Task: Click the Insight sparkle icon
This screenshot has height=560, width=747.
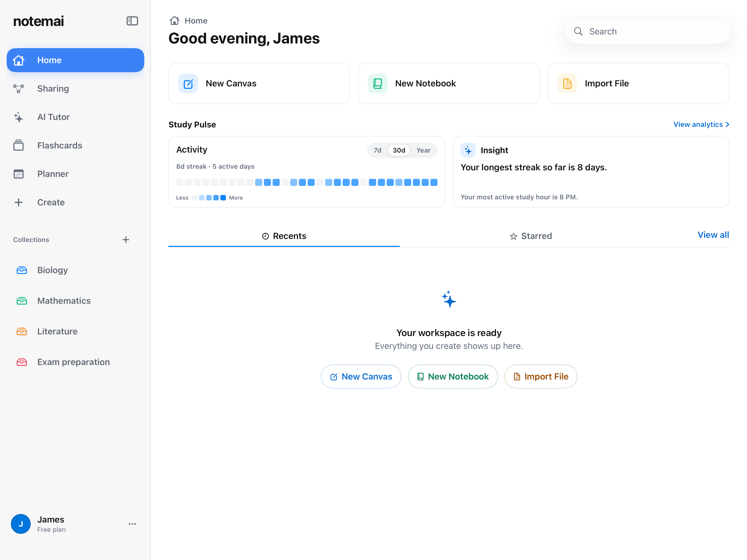Action: point(468,150)
